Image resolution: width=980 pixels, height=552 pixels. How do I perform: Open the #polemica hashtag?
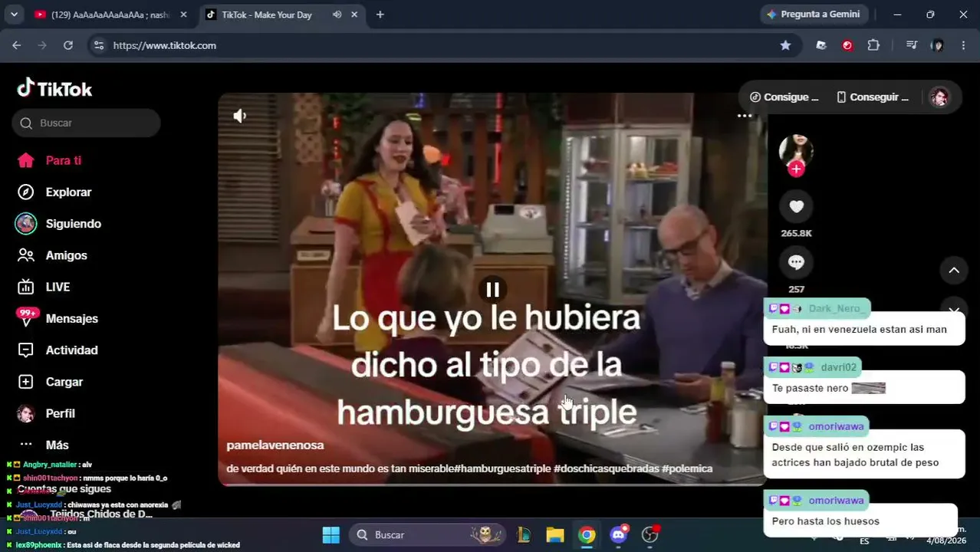pyautogui.click(x=687, y=468)
